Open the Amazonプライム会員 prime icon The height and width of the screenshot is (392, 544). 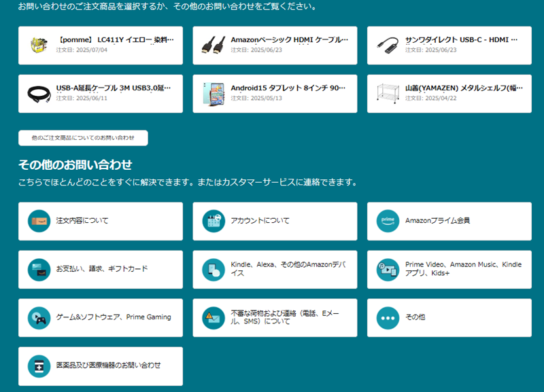click(388, 221)
